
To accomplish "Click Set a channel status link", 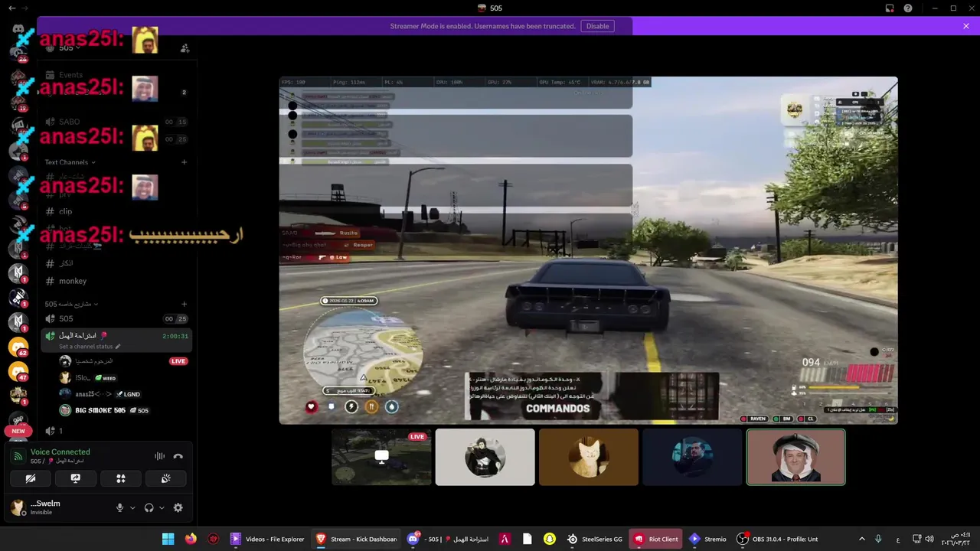I will tap(90, 347).
